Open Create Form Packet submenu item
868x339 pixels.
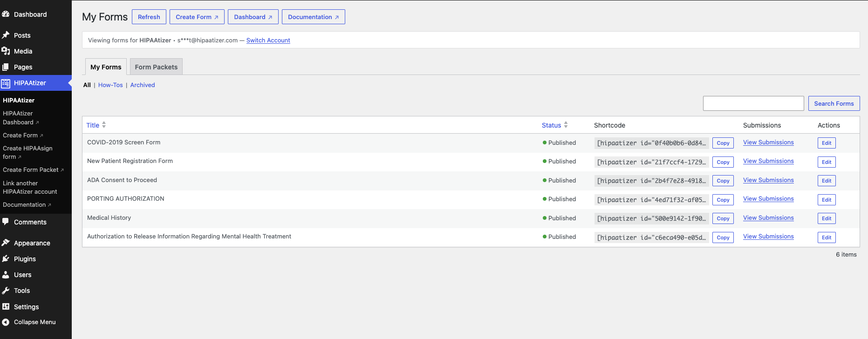pyautogui.click(x=33, y=170)
